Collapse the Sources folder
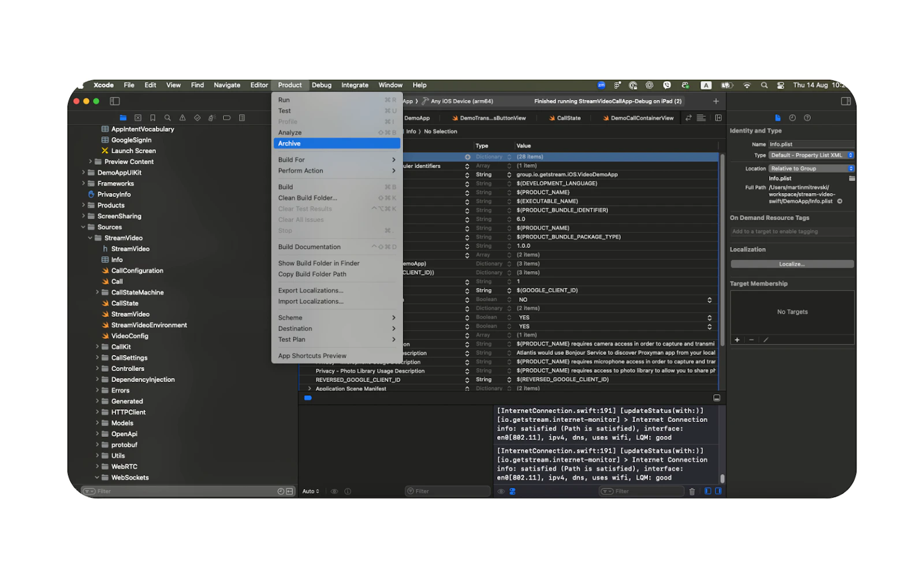This screenshot has width=924, height=578. pyautogui.click(x=83, y=227)
